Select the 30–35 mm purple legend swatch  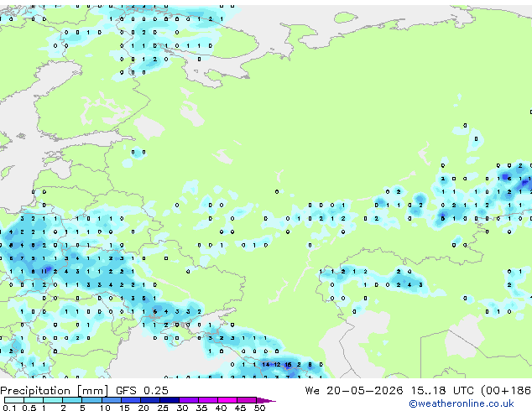(x=188, y=400)
